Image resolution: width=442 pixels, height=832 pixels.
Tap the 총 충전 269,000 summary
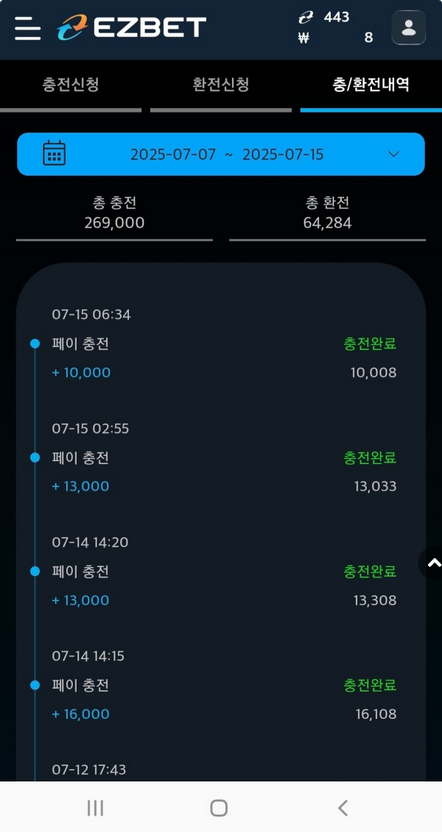114,213
